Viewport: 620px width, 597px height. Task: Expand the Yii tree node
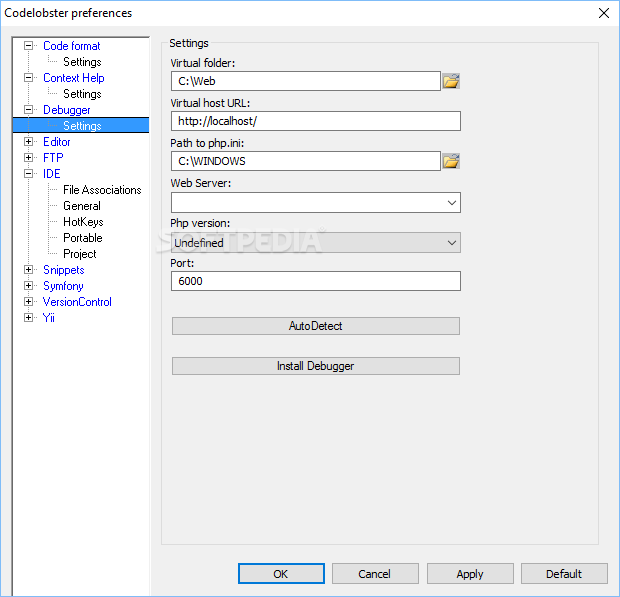click(28, 317)
